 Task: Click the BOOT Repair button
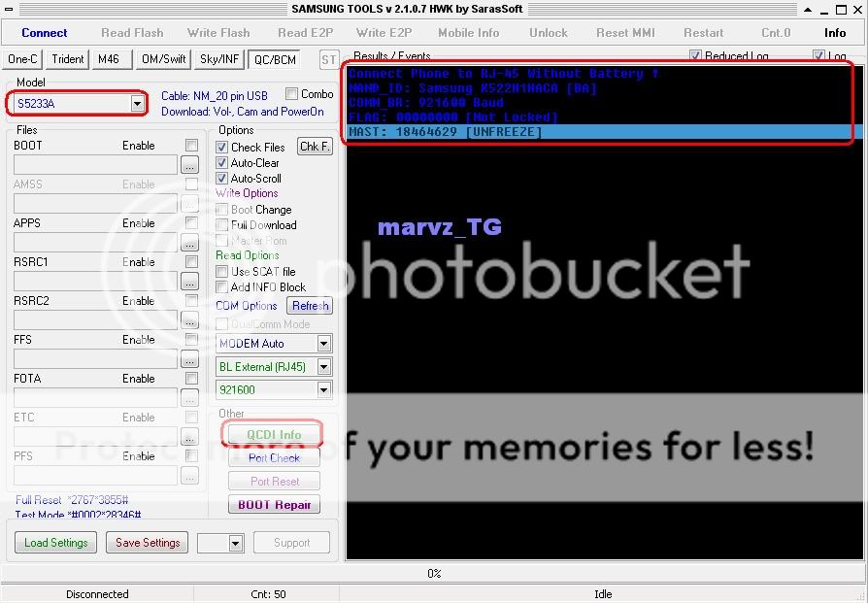[x=274, y=504]
